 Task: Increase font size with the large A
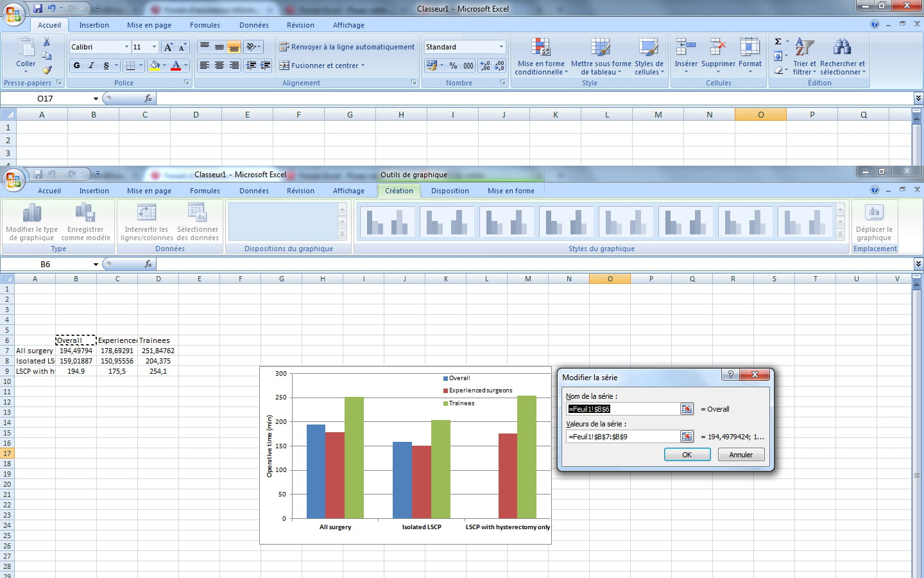(168, 47)
